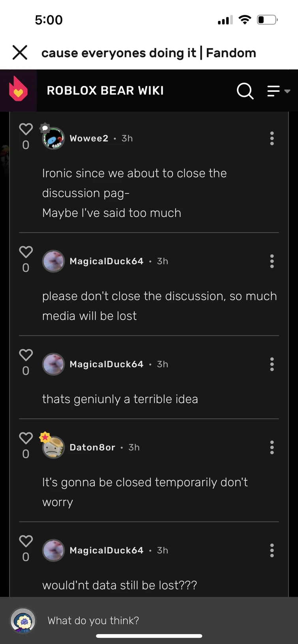Like Wowee2's comment with the heart
The width and height of the screenshot is (298, 644).
click(x=26, y=129)
